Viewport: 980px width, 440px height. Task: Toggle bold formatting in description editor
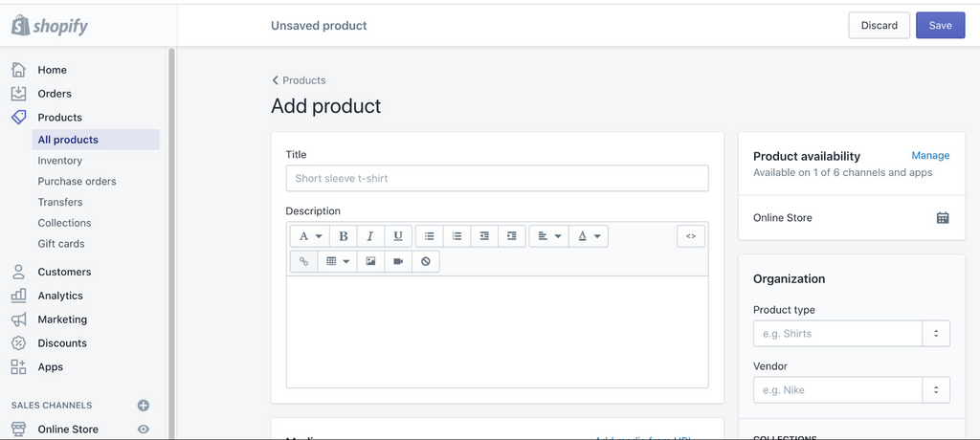[x=343, y=236]
